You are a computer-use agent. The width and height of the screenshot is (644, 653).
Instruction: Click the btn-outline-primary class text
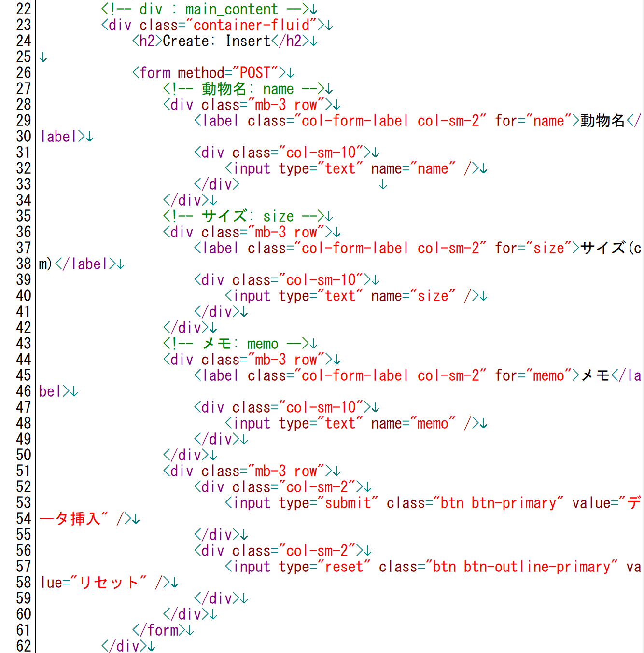pos(537,567)
